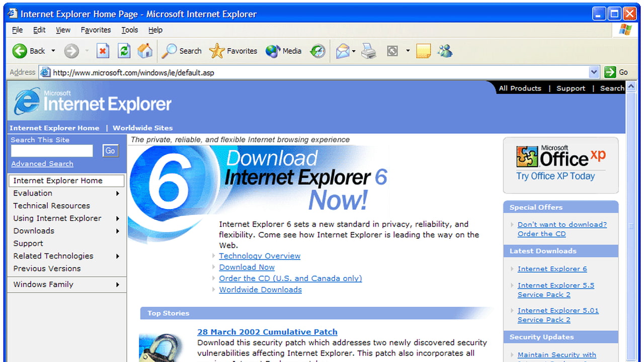Open the Technology Overview link
This screenshot has height=362, width=644.
260,256
